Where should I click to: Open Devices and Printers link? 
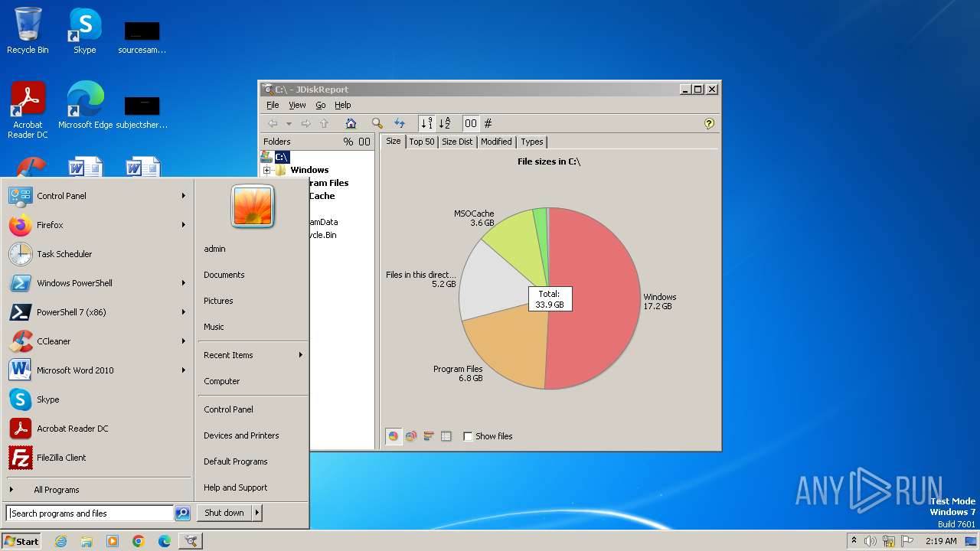(241, 435)
